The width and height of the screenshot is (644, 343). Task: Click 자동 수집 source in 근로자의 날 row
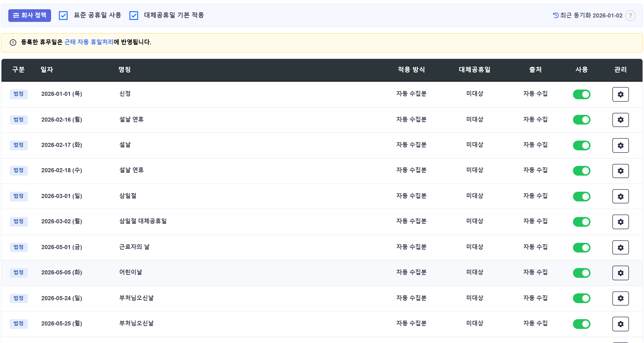pyautogui.click(x=535, y=247)
